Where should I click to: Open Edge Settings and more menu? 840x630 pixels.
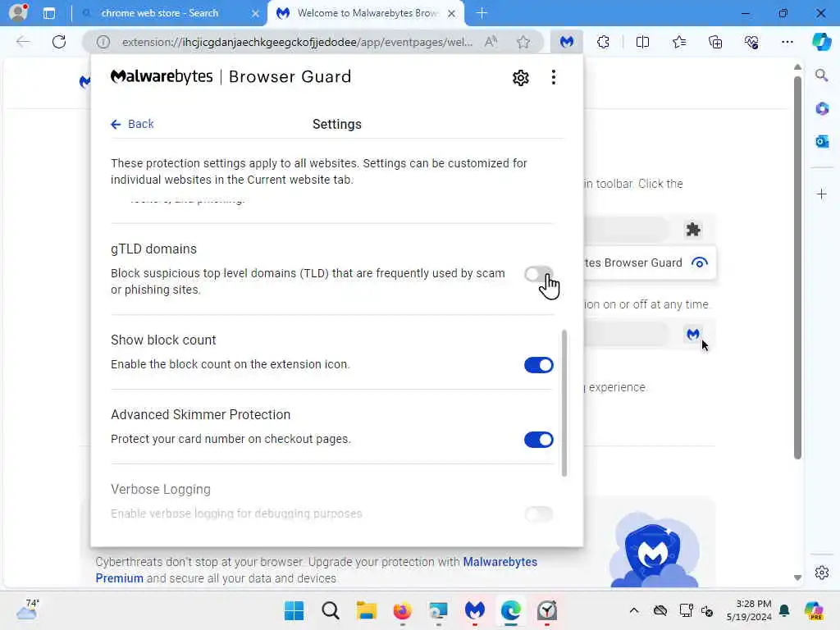787,42
